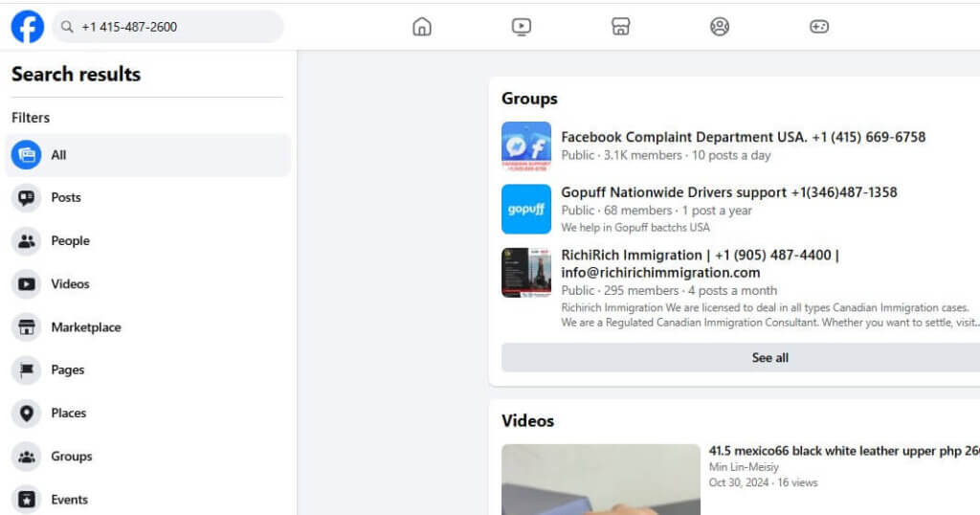Open the Gaming controller icon
Viewport: 980px width, 515px height.
click(819, 27)
